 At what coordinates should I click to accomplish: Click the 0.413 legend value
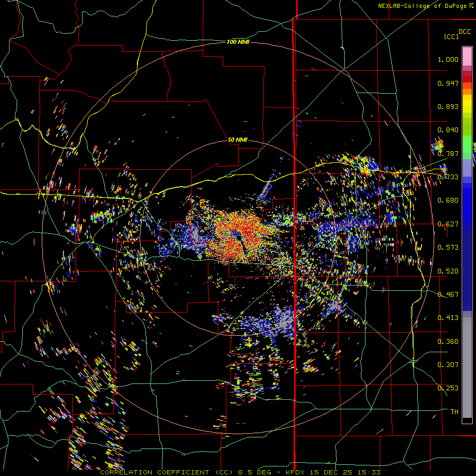[448, 318]
